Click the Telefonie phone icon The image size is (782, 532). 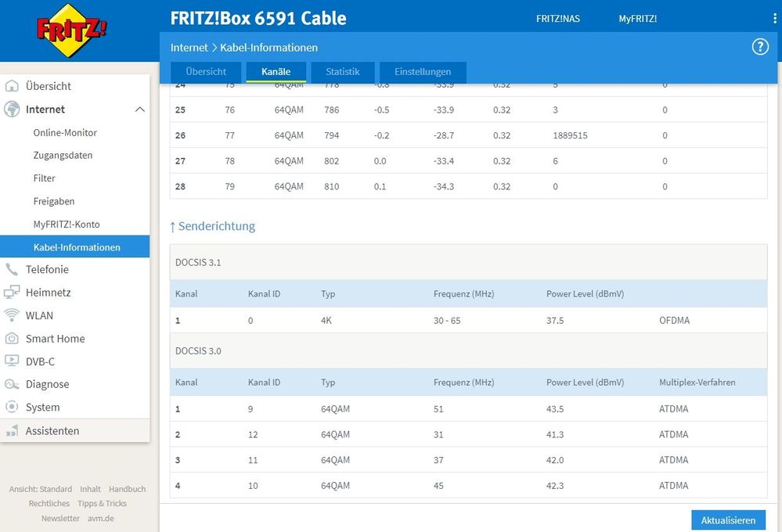(12, 269)
